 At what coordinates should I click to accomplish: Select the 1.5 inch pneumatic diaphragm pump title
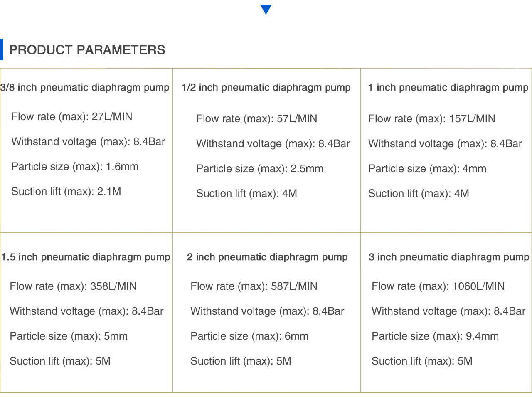coord(86,257)
